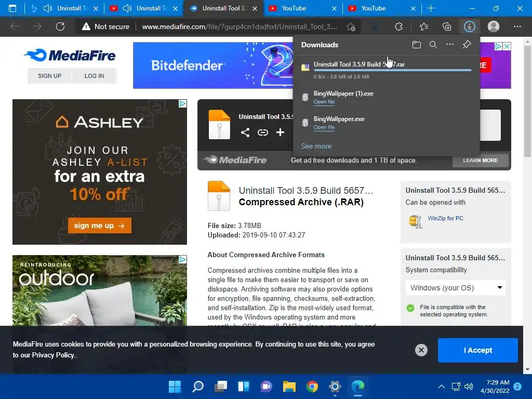
Task: Open File Explorer from taskbar
Action: pyautogui.click(x=289, y=387)
